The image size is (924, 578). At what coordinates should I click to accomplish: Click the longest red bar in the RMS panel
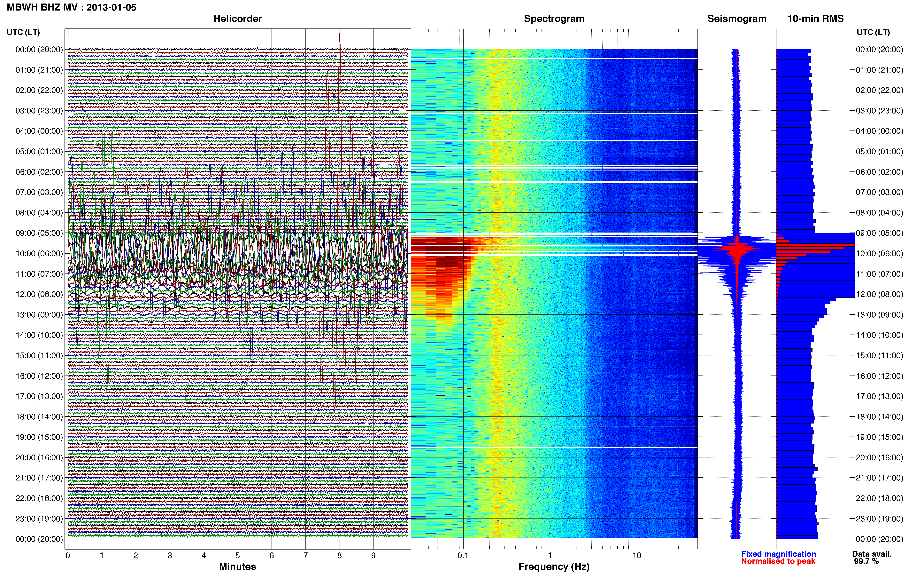(x=815, y=245)
